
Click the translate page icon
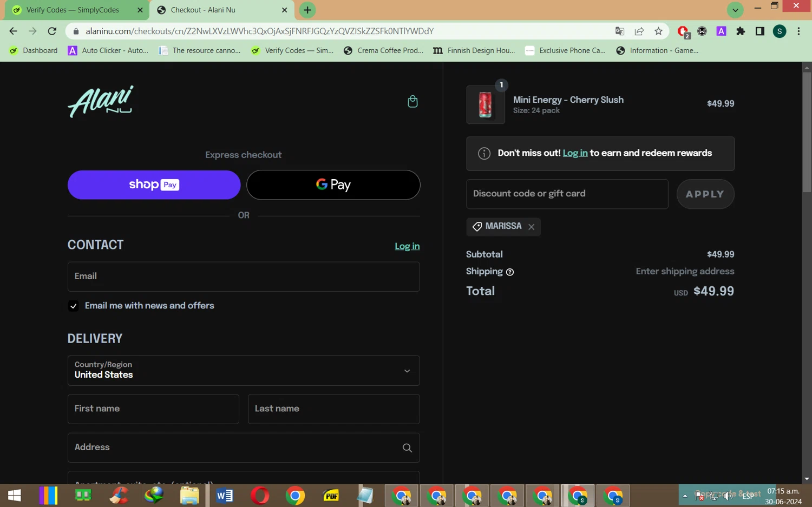pyautogui.click(x=620, y=31)
